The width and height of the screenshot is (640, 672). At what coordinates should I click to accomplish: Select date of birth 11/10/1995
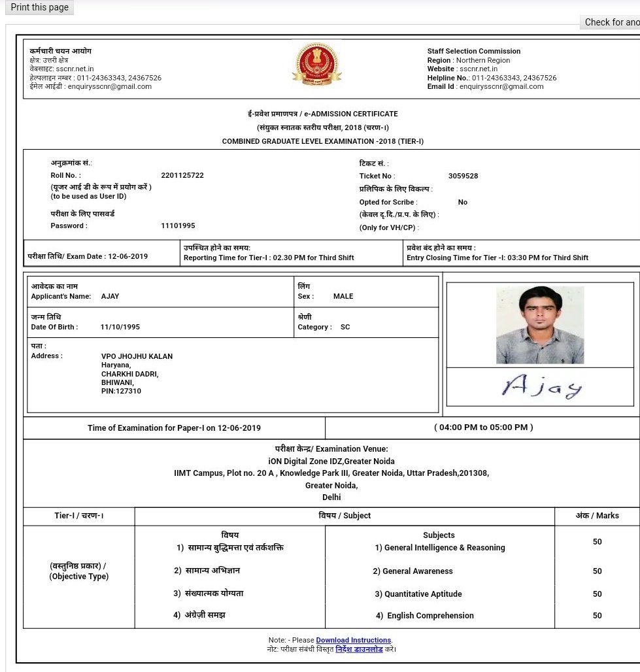(x=120, y=327)
